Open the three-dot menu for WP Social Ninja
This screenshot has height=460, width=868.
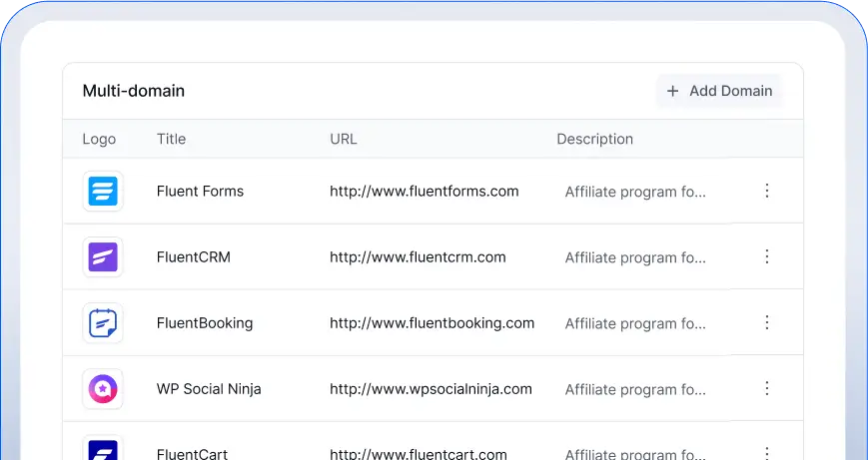767,388
